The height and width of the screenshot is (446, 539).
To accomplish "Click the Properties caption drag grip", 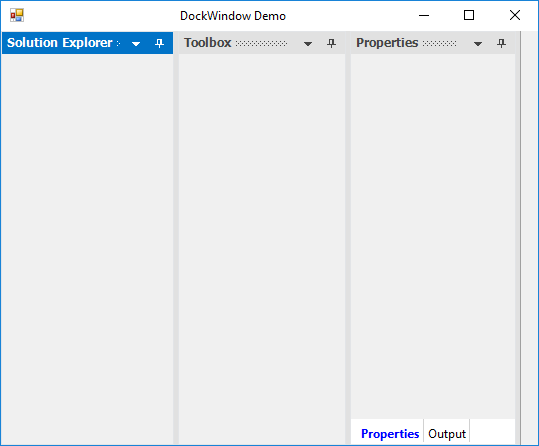I will [x=439, y=43].
